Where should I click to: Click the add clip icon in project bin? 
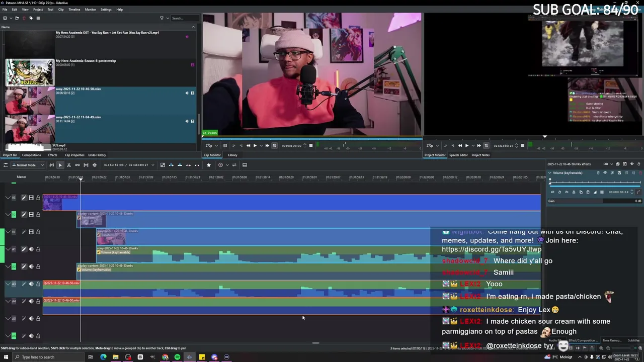[5, 18]
